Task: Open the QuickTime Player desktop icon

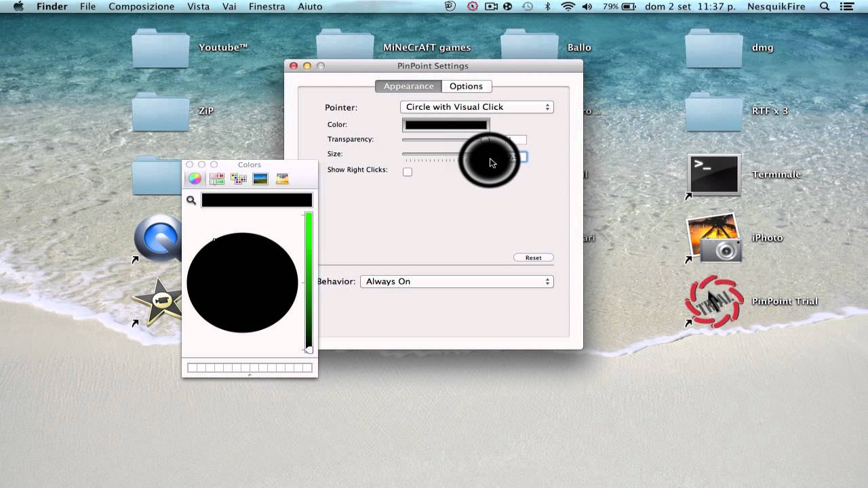Action: (x=159, y=239)
